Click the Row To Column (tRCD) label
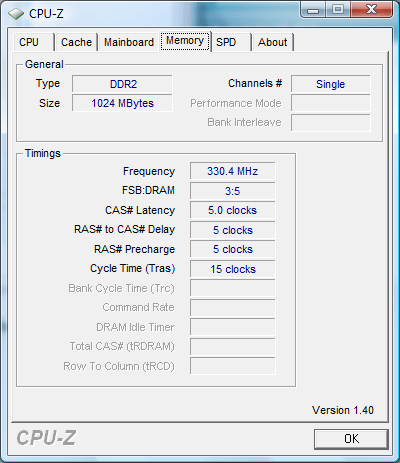The height and width of the screenshot is (463, 400). [x=119, y=366]
